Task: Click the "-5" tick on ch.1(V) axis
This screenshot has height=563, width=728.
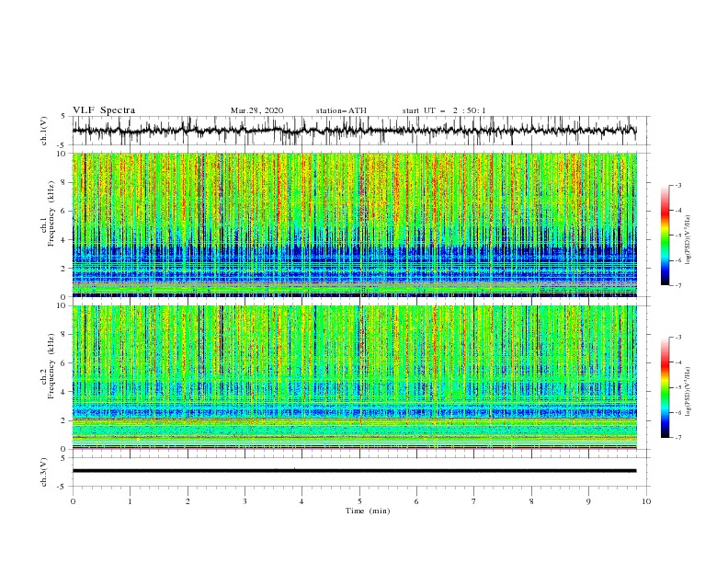Action: pyautogui.click(x=63, y=145)
